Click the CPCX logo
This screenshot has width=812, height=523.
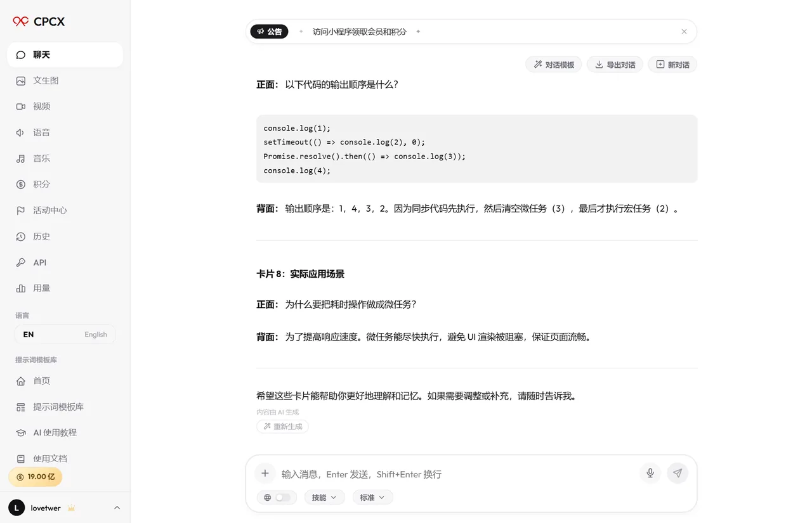[x=39, y=22]
